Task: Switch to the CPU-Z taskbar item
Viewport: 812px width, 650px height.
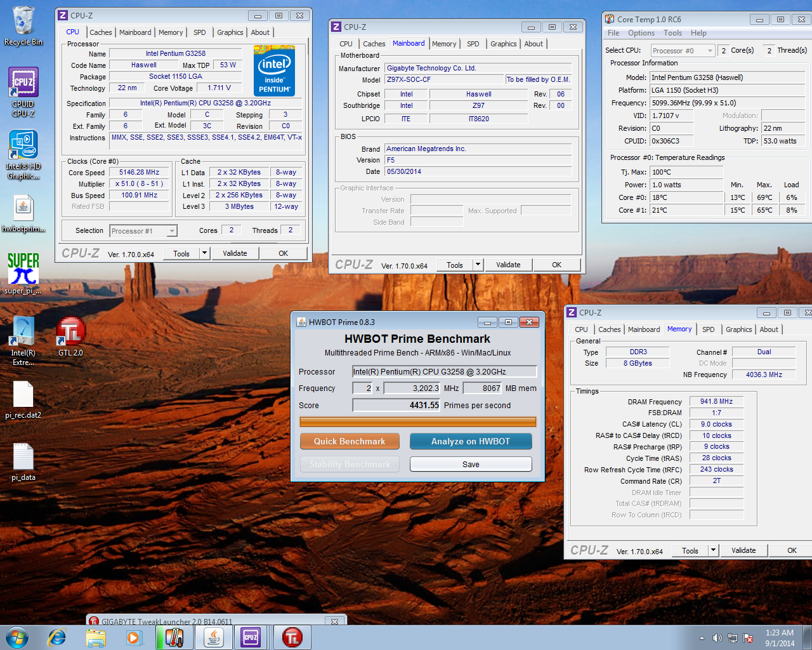Action: point(251,637)
